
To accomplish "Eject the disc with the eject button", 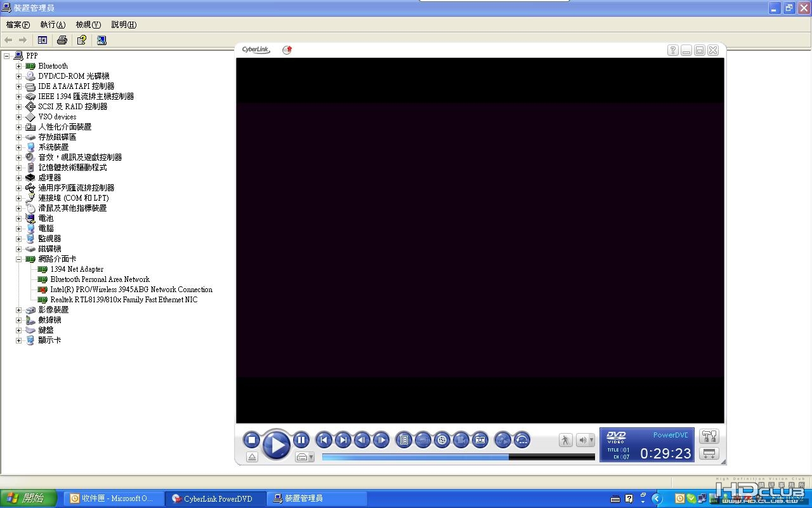I will pos(252,457).
